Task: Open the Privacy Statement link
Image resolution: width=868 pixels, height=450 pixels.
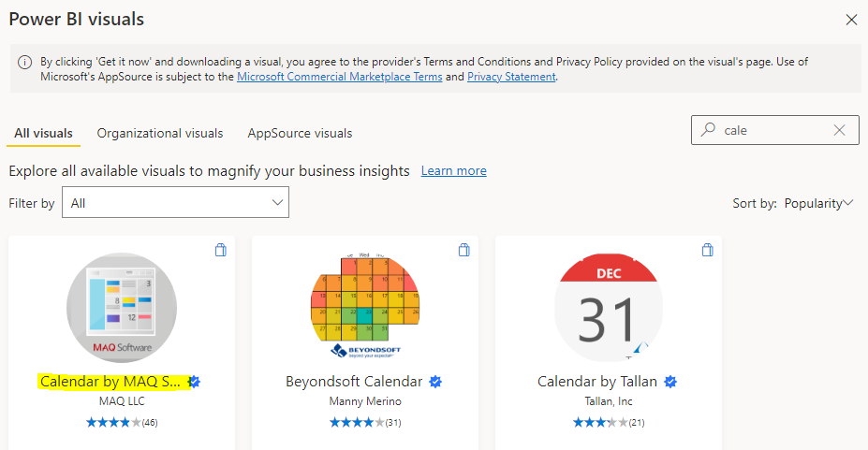Action: coord(511,77)
